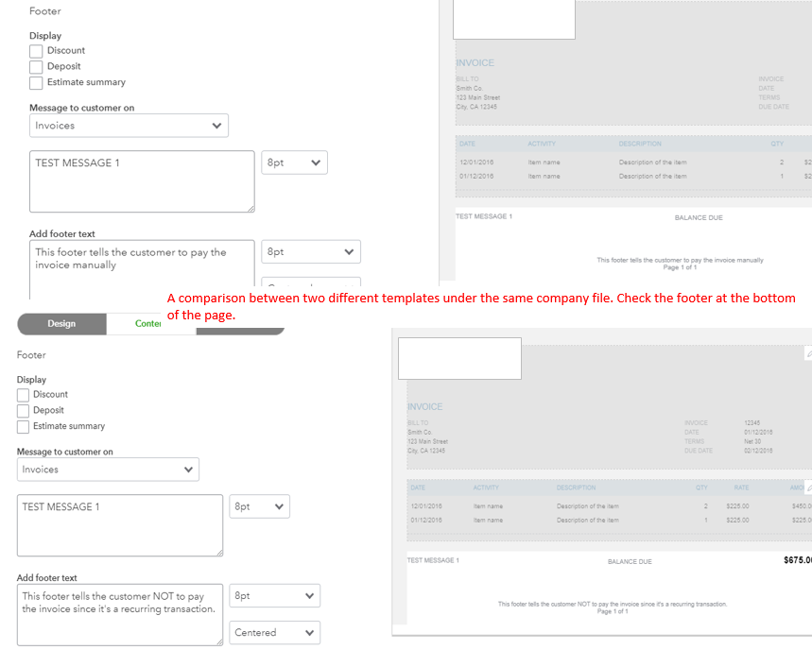Click footer text box saying pay the invoice manually
The width and height of the screenshot is (812, 650).
point(142,269)
